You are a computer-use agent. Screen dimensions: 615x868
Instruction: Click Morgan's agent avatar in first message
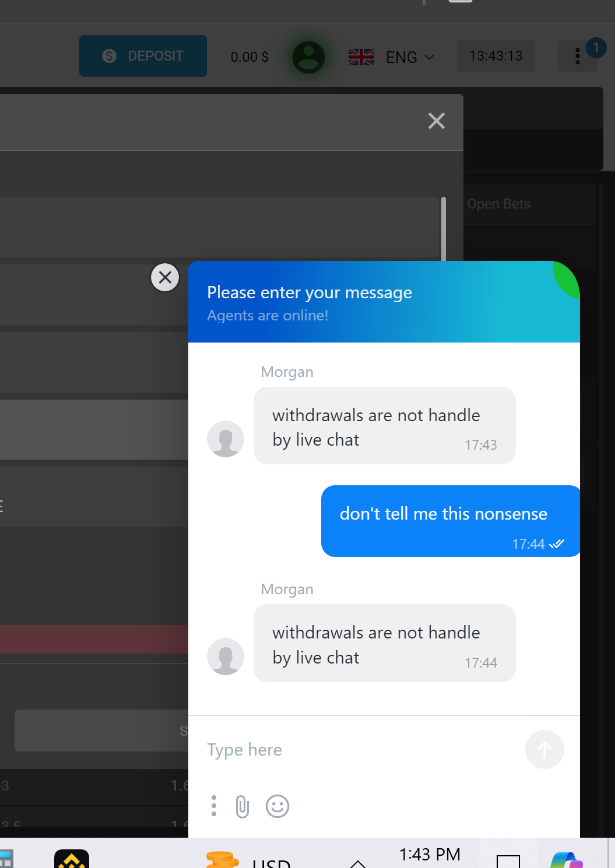point(226,439)
